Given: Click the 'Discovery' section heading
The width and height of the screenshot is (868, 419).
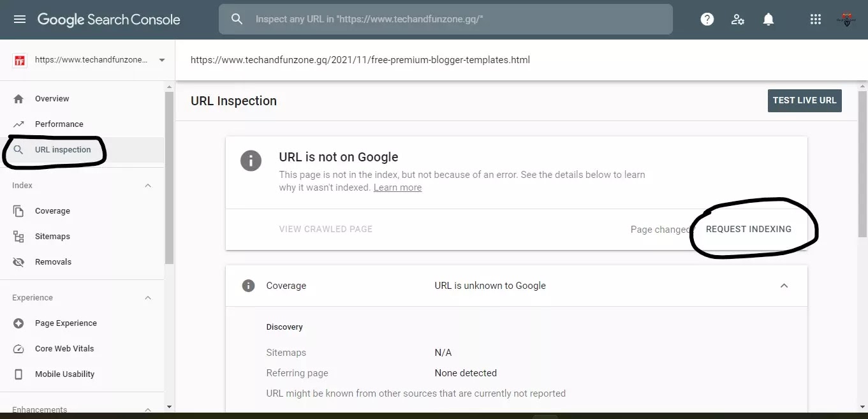Looking at the screenshot, I should click(x=284, y=327).
